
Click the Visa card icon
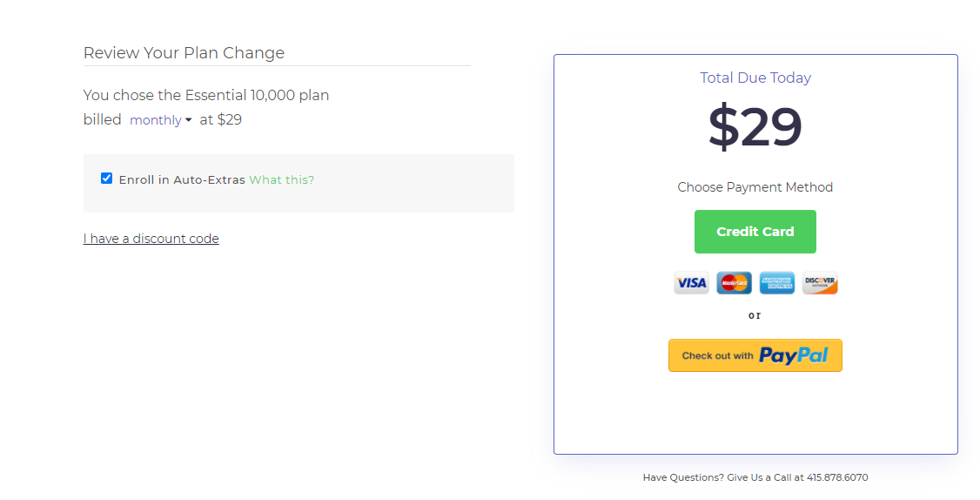tap(691, 283)
